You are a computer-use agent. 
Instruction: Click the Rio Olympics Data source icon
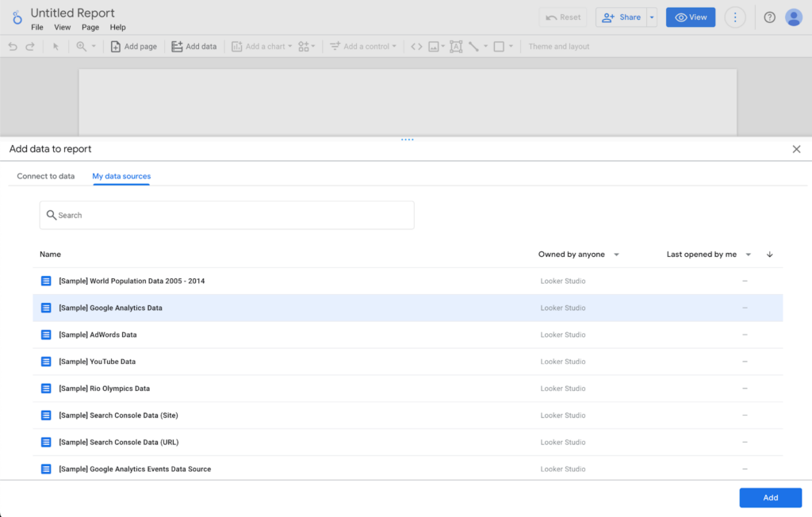[46, 389]
